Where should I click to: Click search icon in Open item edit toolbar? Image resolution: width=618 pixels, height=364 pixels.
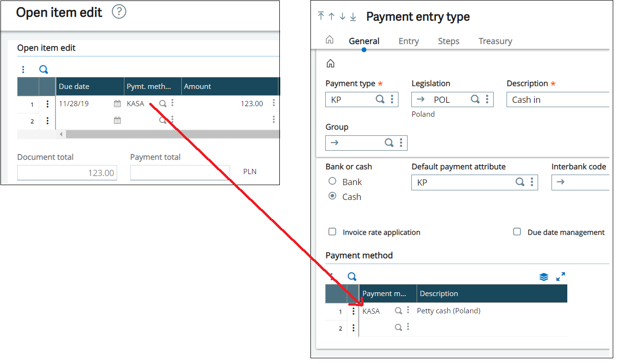click(44, 69)
